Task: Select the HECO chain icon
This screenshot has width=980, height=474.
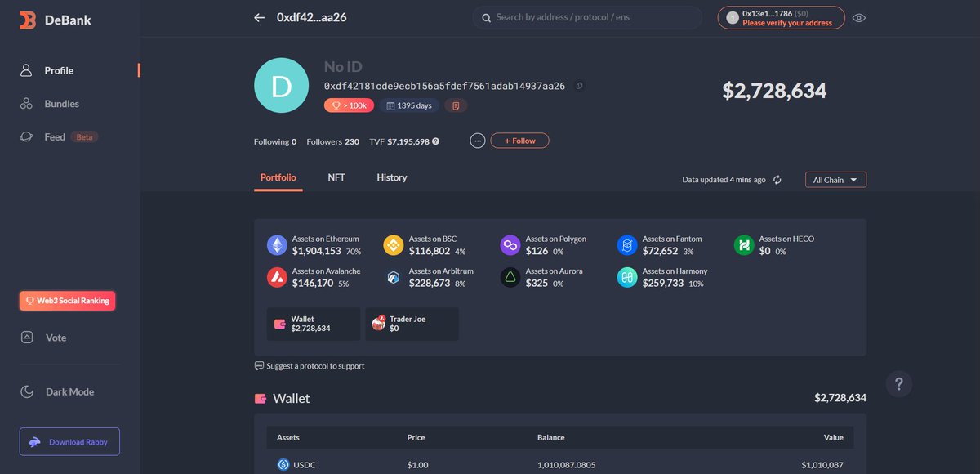Action: pyautogui.click(x=744, y=244)
